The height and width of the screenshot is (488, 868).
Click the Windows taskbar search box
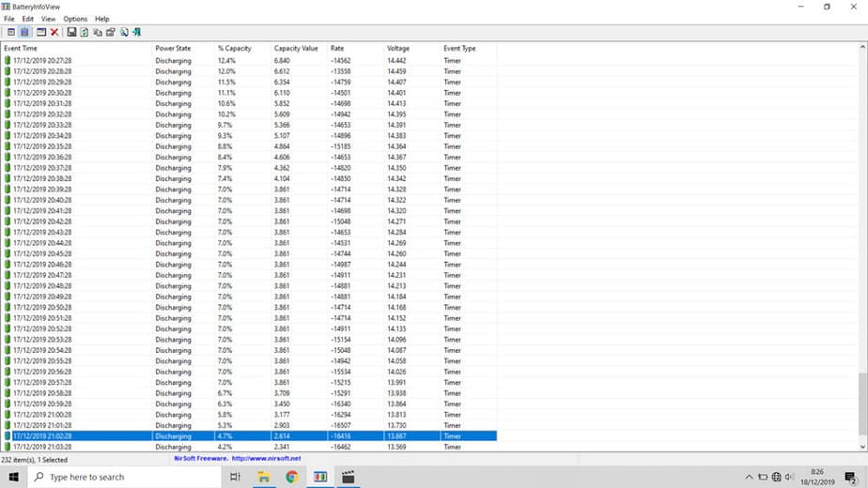click(122, 477)
